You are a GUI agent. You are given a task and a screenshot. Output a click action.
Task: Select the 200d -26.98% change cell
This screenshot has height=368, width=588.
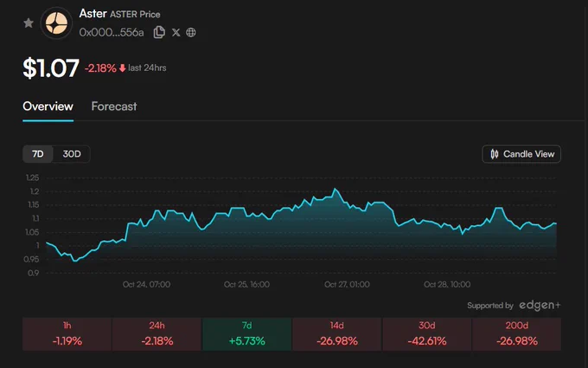517,334
